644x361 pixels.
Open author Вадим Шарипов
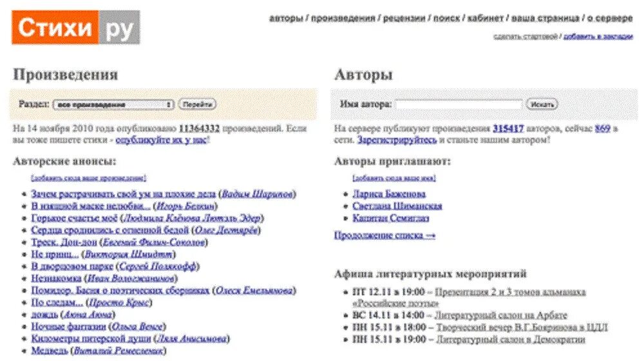[258, 193]
